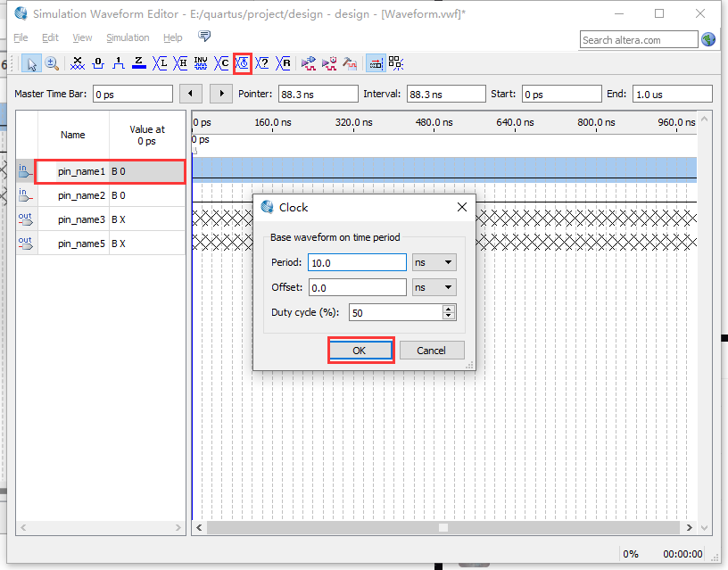Run Functional Simulation
The height and width of the screenshot is (570, 728).
pos(309,63)
